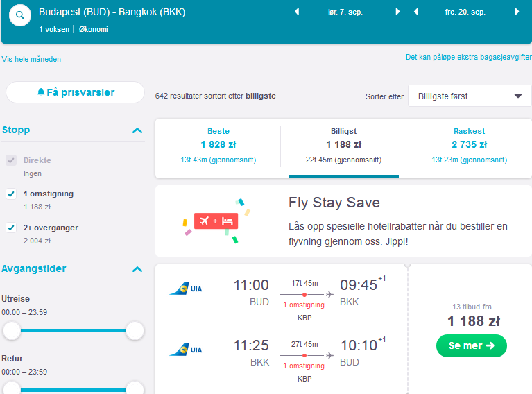The width and height of the screenshot is (532, 394).
Task: Click the Få prisvarsler button
Action: [x=76, y=92]
